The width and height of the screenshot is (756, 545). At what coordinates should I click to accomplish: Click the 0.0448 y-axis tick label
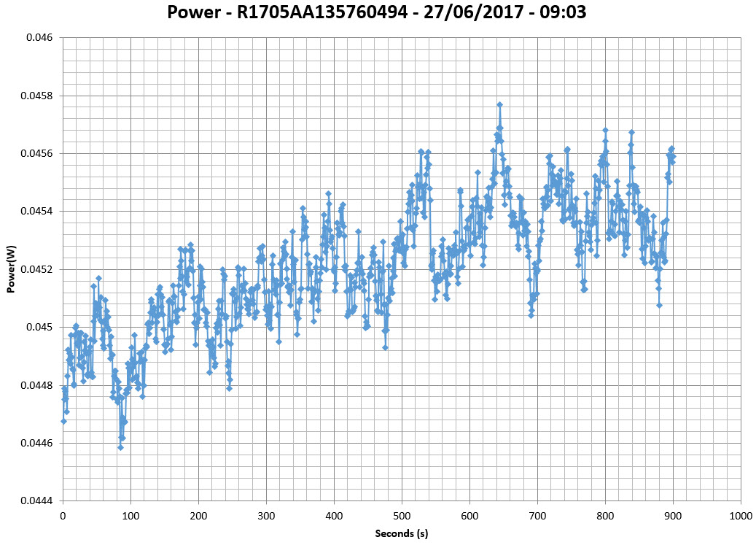point(36,385)
